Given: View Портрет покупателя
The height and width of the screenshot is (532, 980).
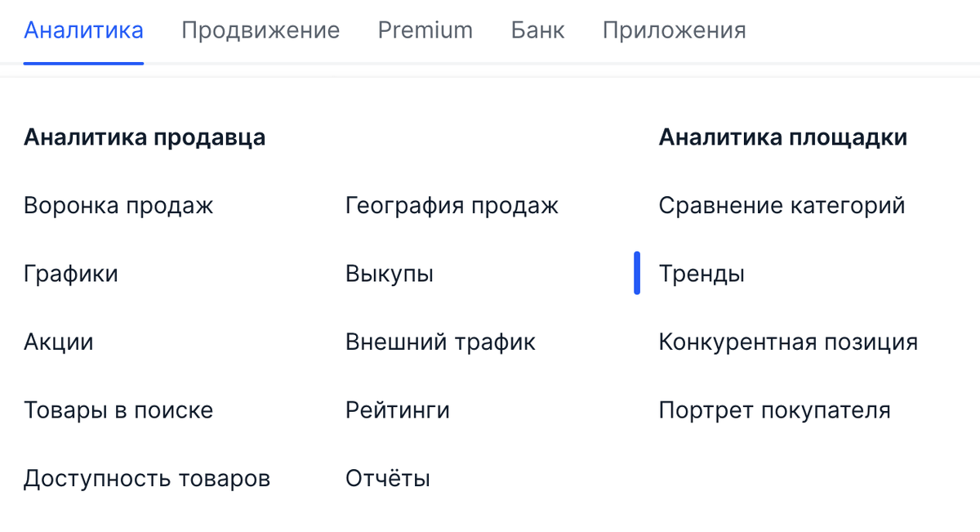Looking at the screenshot, I should click(776, 410).
